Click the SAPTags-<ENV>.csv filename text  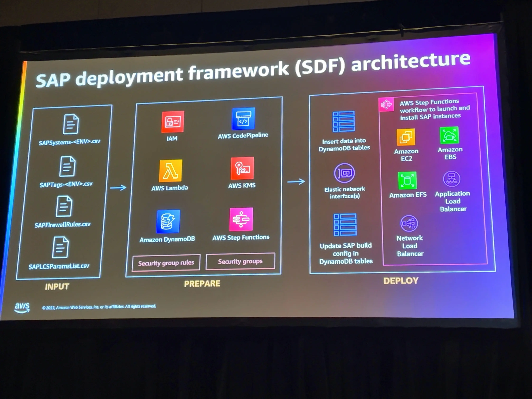(x=66, y=184)
